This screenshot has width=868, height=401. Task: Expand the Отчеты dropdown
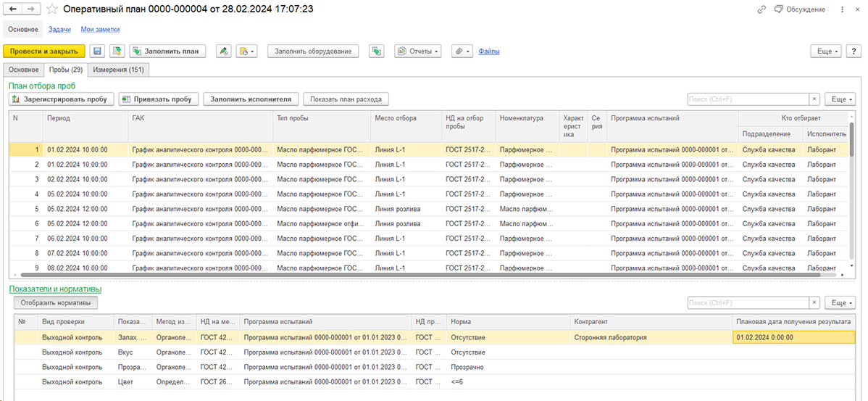pyautogui.click(x=418, y=51)
